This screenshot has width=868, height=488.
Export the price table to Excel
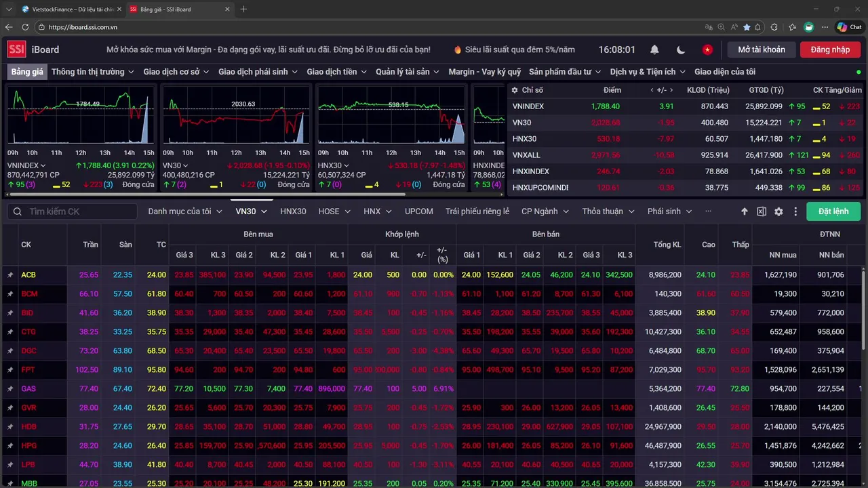coord(762,211)
